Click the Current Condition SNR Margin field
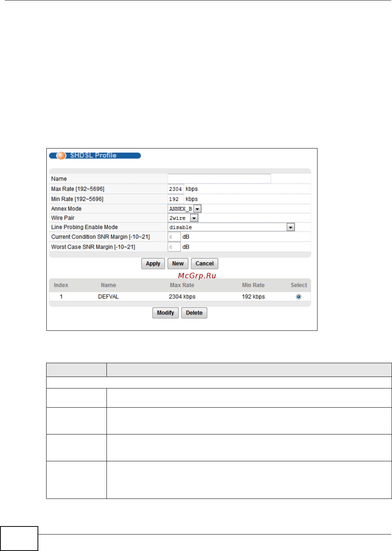 click(174, 237)
